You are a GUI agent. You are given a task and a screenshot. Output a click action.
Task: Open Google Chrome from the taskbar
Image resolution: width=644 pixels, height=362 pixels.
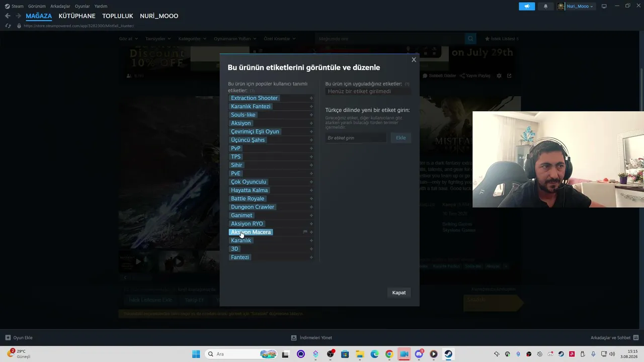(389, 354)
